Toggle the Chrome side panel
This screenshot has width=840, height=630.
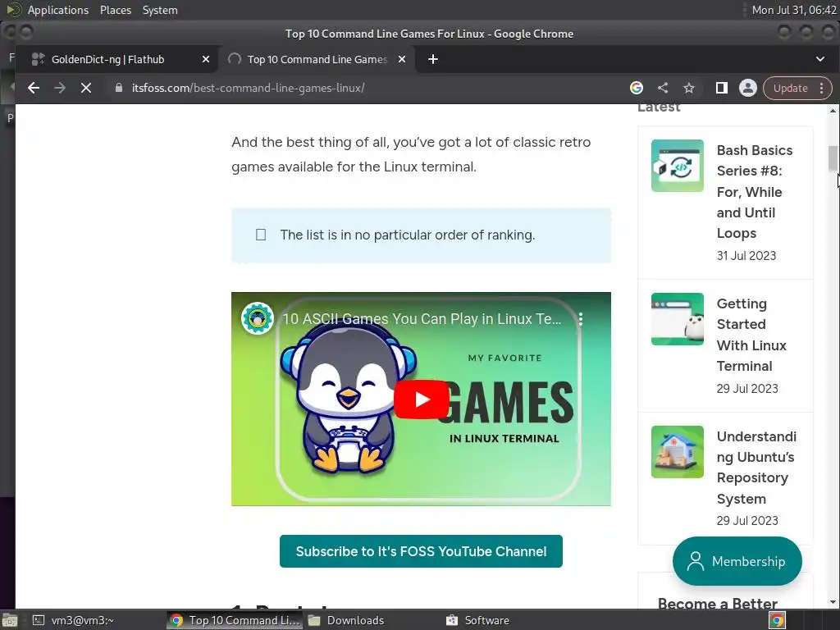[722, 88]
